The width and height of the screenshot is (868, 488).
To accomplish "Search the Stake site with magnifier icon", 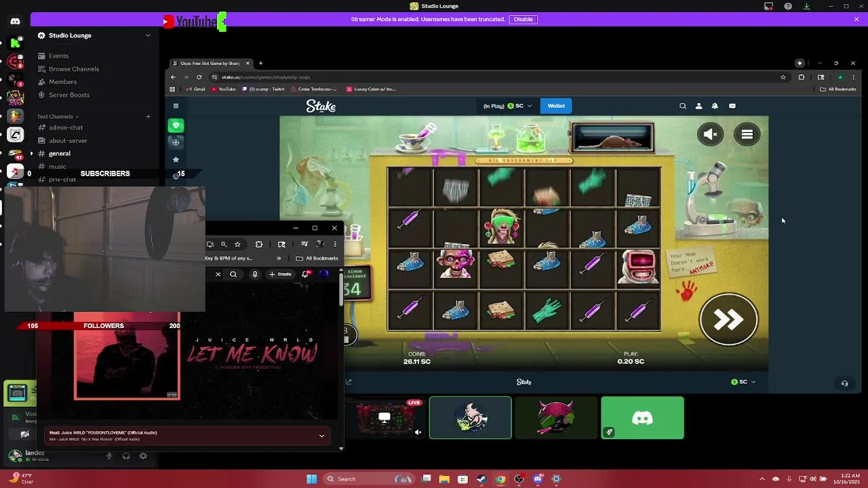I will 683,106.
